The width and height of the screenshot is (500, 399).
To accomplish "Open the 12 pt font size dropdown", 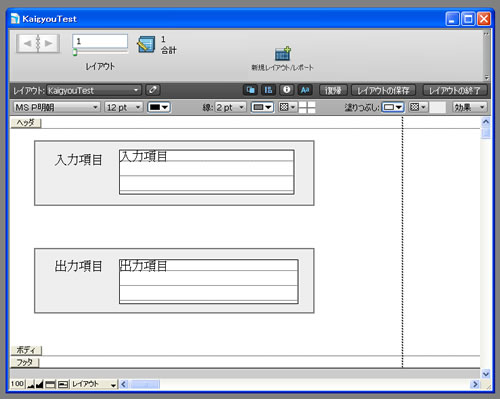I will point(124,107).
